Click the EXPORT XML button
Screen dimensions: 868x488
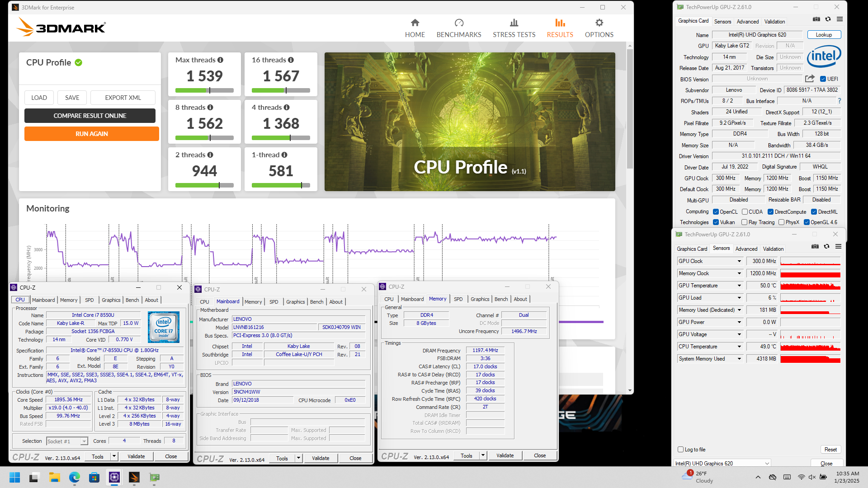click(x=123, y=98)
